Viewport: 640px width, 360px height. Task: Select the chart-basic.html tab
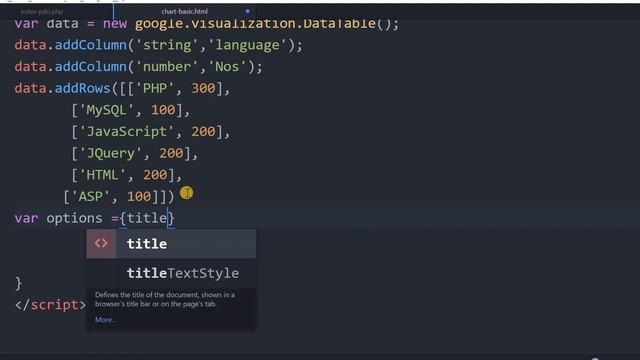tap(184, 12)
